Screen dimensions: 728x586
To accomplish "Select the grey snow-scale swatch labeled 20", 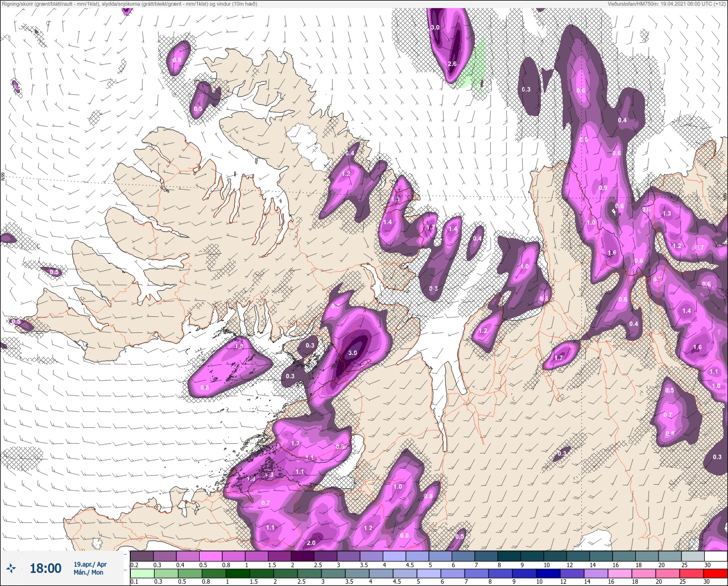I will [670, 556].
